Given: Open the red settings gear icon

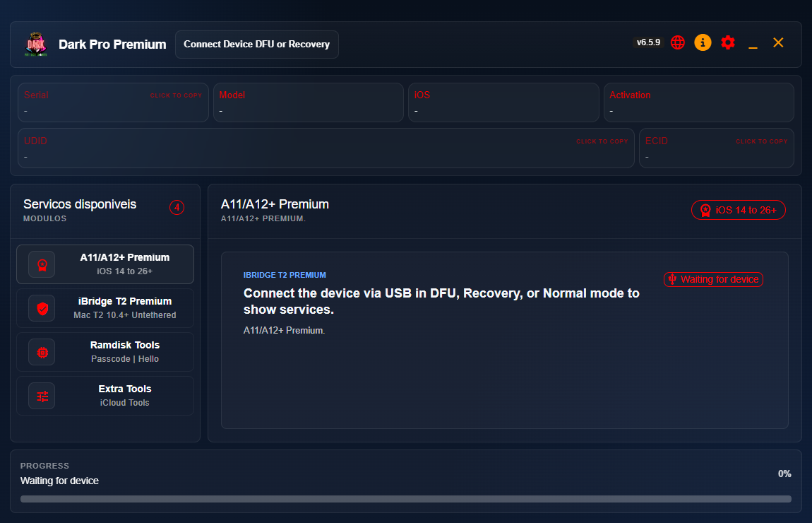Looking at the screenshot, I should pos(727,42).
